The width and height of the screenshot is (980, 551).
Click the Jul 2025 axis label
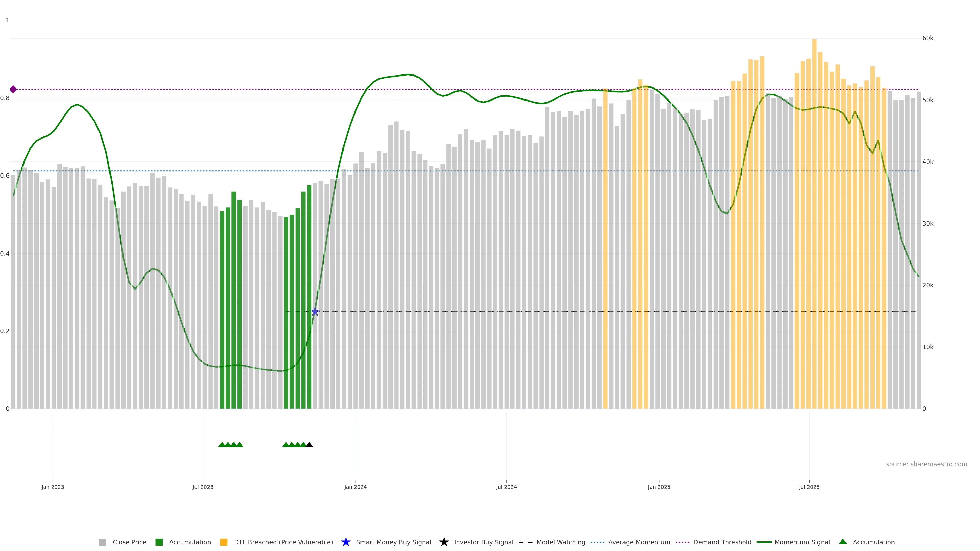click(x=809, y=487)
